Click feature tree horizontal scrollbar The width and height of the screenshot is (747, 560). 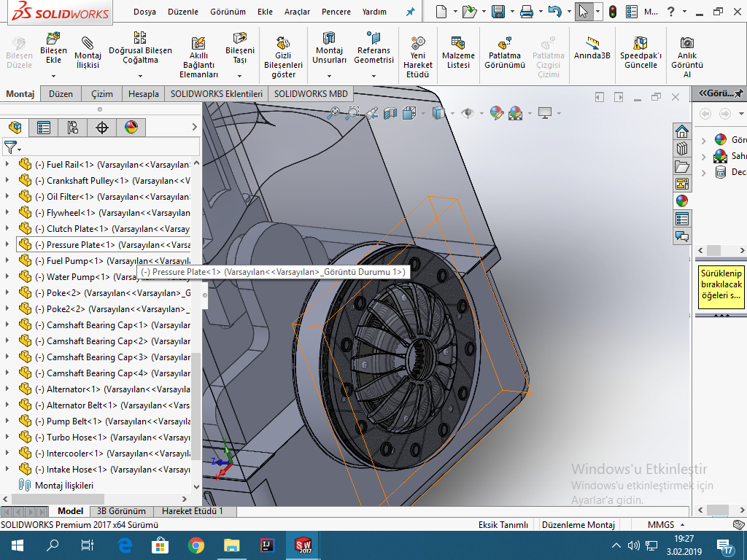point(58,499)
